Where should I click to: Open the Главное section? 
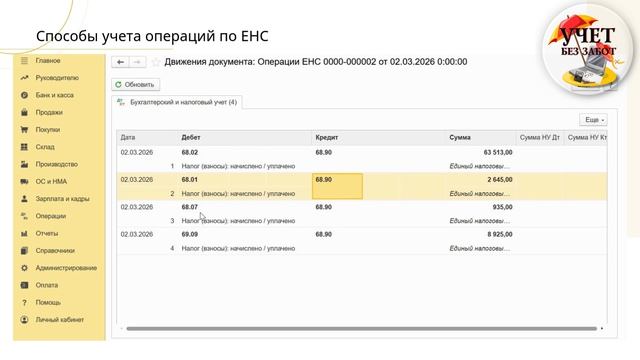coord(48,61)
